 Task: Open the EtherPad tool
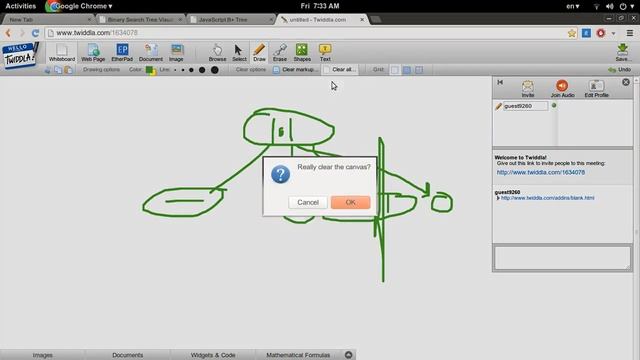(122, 53)
